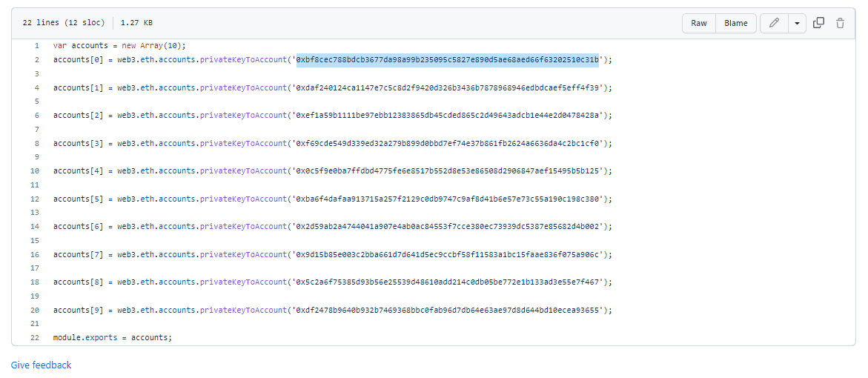Click the pencil icon to edit file
The height and width of the screenshot is (378, 868).
774,23
